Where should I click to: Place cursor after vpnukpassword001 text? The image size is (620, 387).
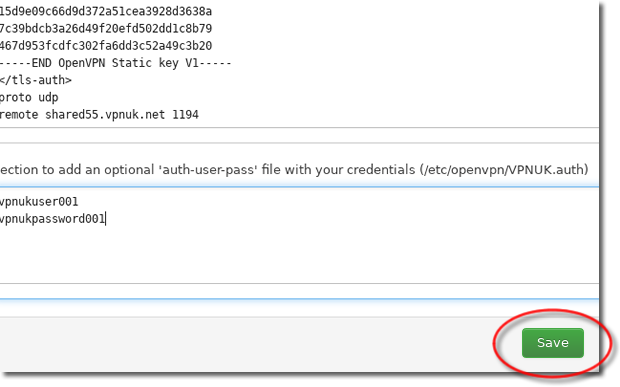(x=106, y=219)
